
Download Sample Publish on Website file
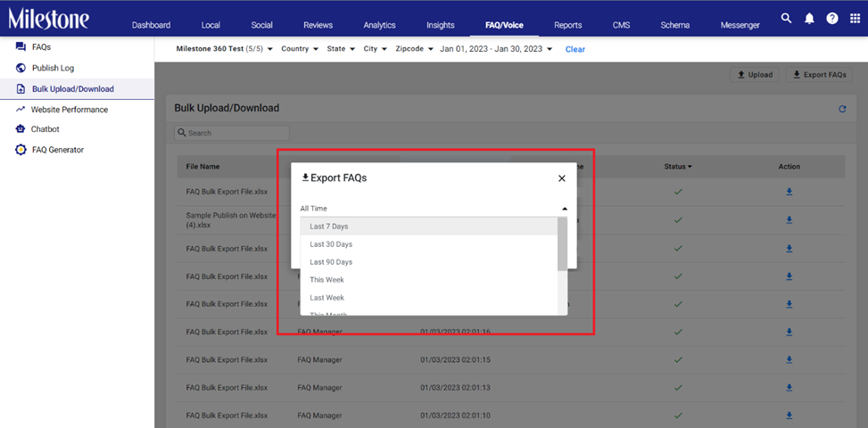[x=789, y=220]
